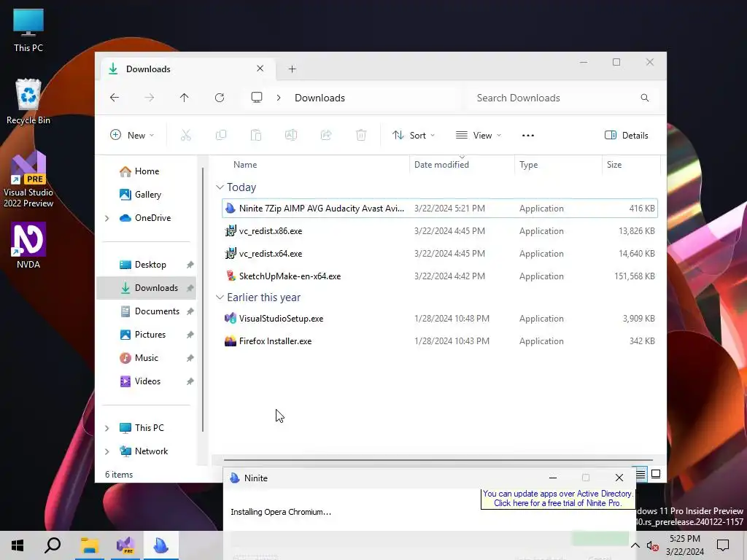Sort by the Name column header
The image size is (747, 560).
tap(314, 164)
